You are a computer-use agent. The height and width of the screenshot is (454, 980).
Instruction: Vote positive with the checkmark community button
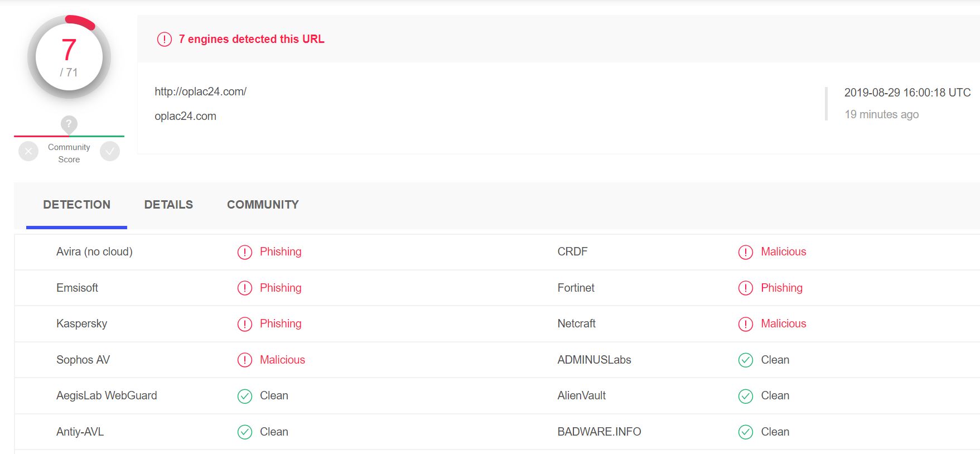pyautogui.click(x=110, y=151)
